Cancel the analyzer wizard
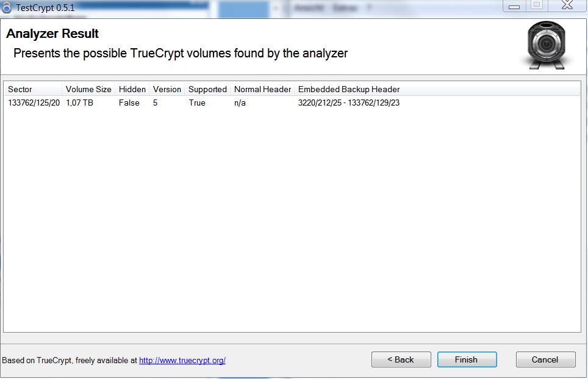This screenshot has height=379, width=588. 546,359
